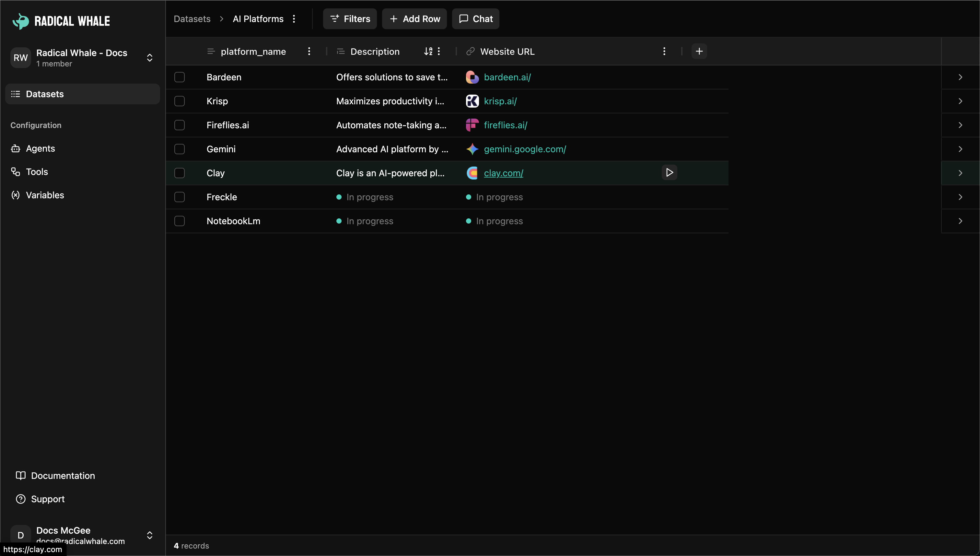Expand the Clay row details chevron
980x556 pixels.
(960, 173)
